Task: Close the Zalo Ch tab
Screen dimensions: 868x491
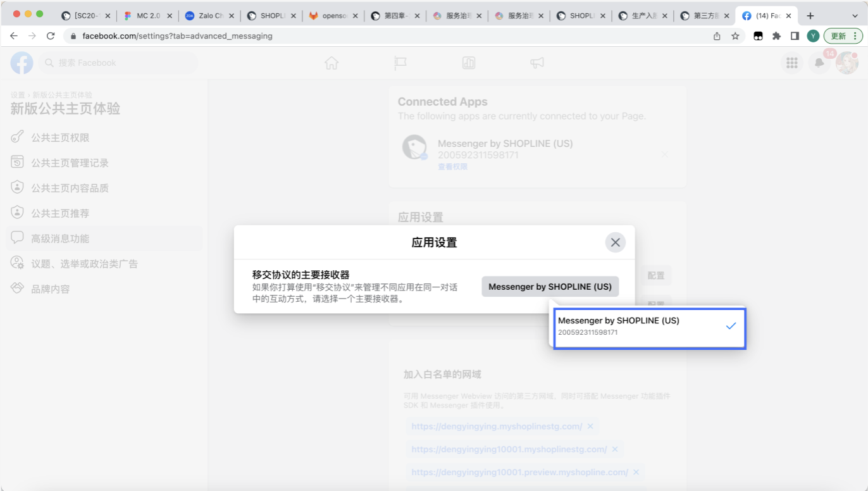Action: coord(232,16)
